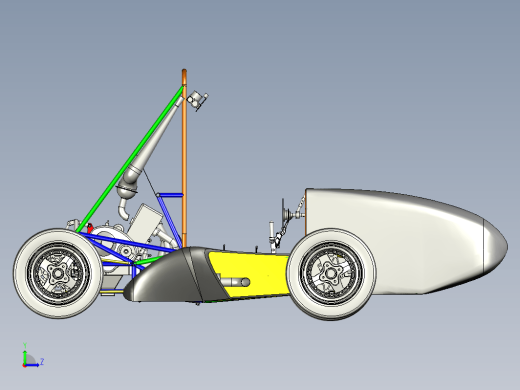Select the horizontal blue tube near roll hoop

[x=170, y=195]
